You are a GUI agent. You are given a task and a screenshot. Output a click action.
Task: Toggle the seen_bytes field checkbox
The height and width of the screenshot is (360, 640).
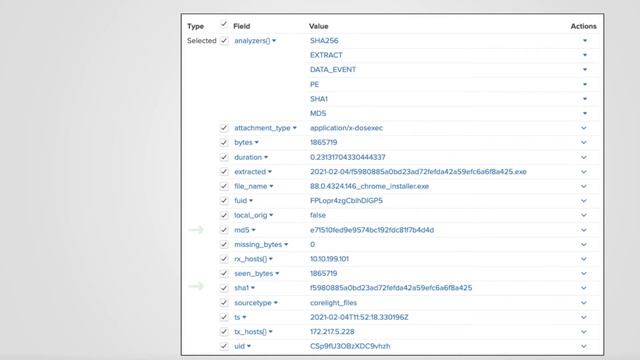pos(224,273)
